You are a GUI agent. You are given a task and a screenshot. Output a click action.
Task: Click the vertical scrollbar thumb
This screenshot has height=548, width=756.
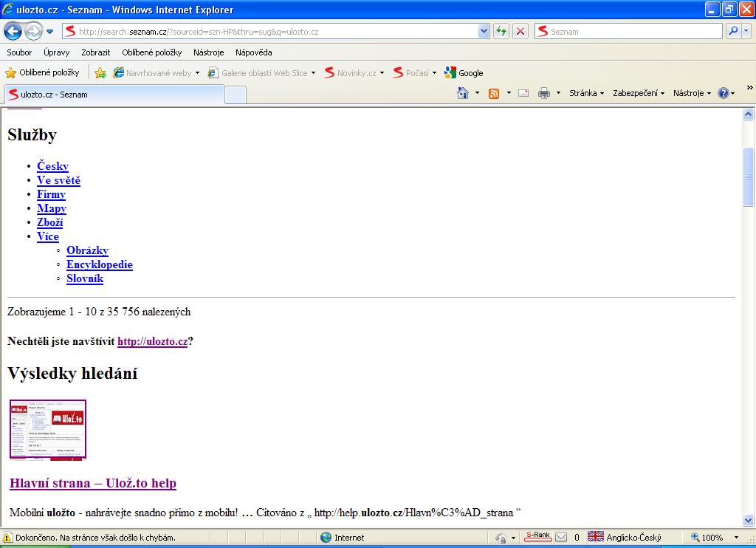pos(749,177)
